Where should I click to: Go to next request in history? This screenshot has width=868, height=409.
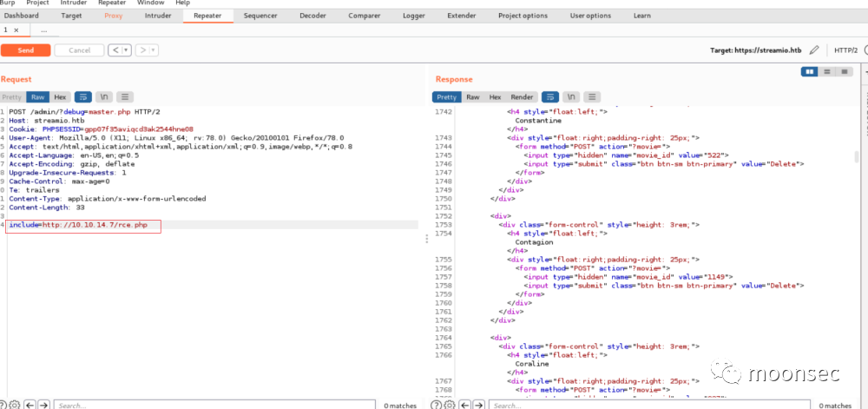pyautogui.click(x=143, y=50)
